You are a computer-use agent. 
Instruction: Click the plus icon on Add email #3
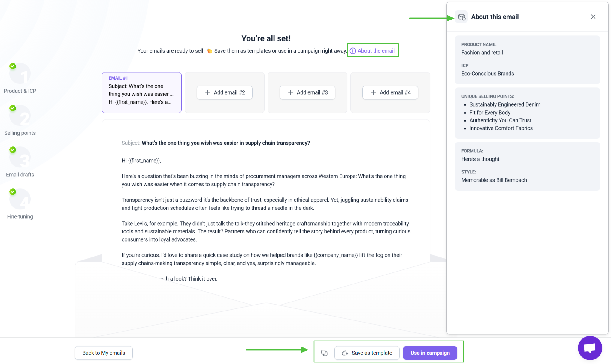tap(290, 92)
